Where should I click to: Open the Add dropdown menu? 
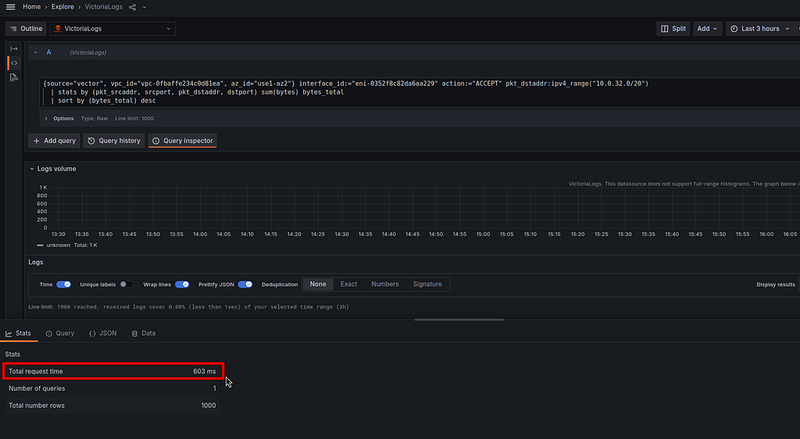tap(707, 29)
